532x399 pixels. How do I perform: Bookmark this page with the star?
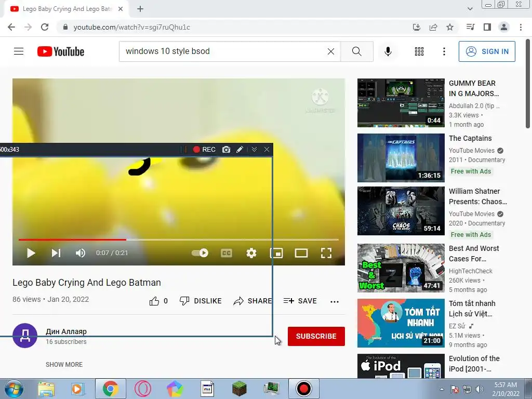pos(449,27)
